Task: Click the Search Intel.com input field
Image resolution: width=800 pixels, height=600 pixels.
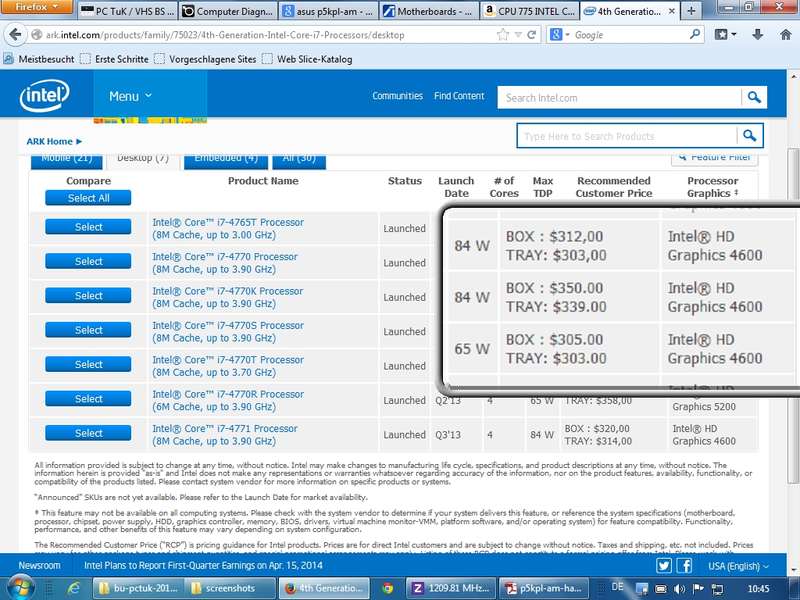Action: [619, 97]
